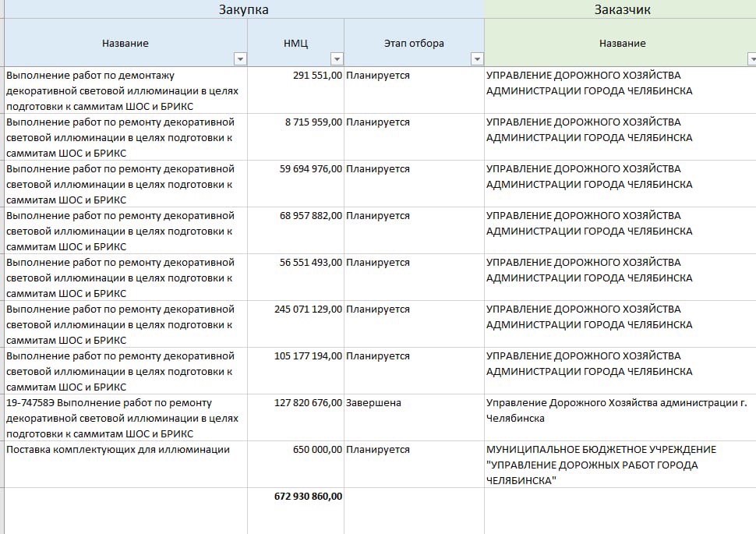Select cell with value 291 551,00
Screen dimensions: 756x534
click(x=295, y=90)
